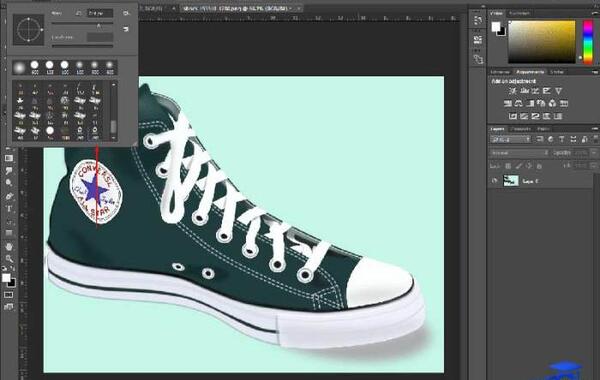
Task: Pick the star-shaped brush preset
Action: click(x=20, y=101)
